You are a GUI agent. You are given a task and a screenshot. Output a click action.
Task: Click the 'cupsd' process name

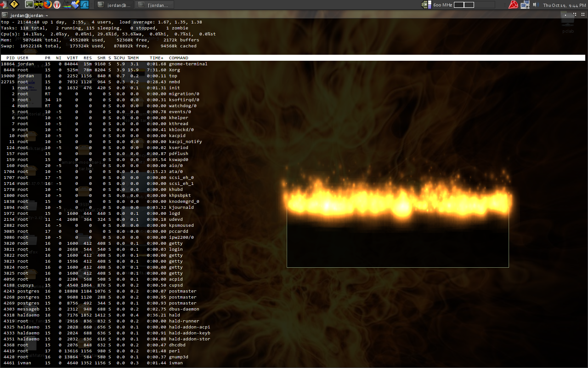coord(176,285)
